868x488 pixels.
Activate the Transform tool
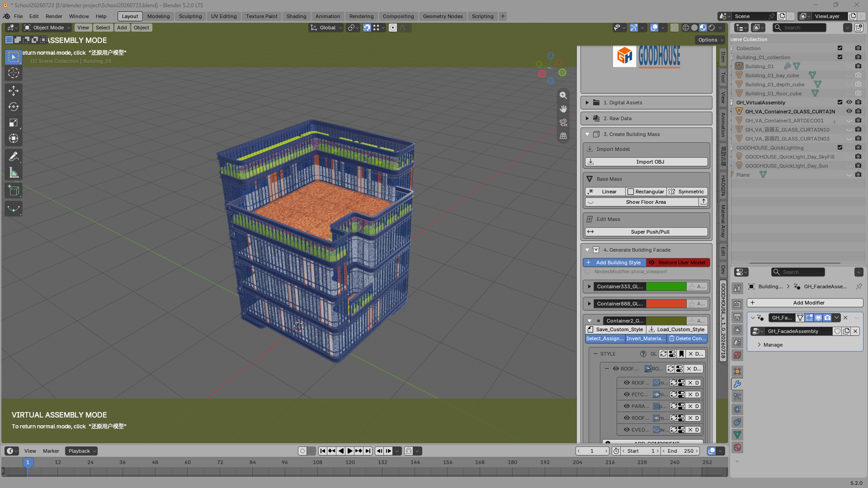[x=14, y=138]
